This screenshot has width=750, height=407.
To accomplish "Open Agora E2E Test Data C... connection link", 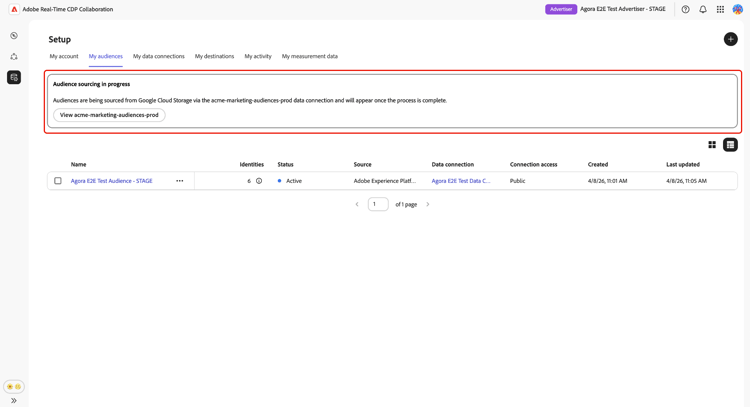I will (x=461, y=181).
